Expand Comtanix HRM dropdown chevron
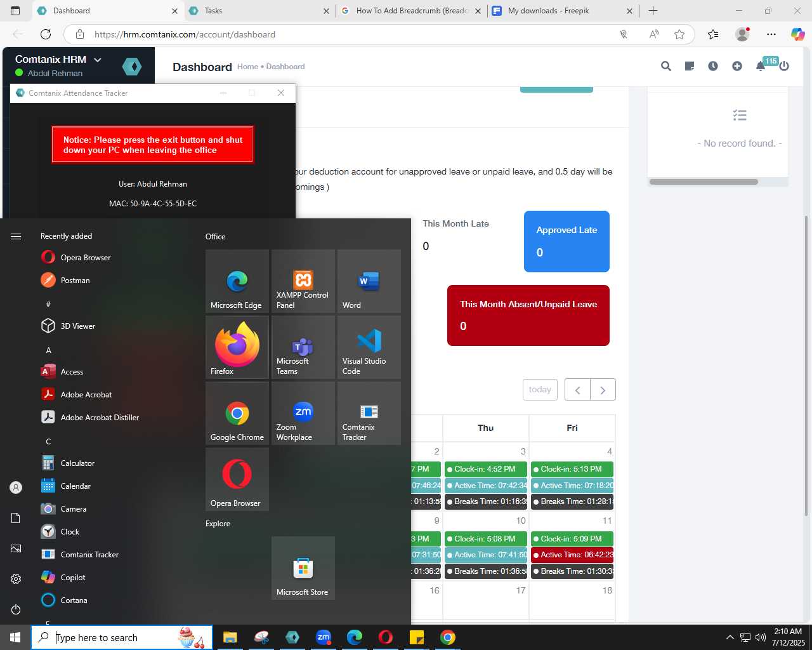Image resolution: width=812 pixels, height=650 pixels. click(98, 60)
